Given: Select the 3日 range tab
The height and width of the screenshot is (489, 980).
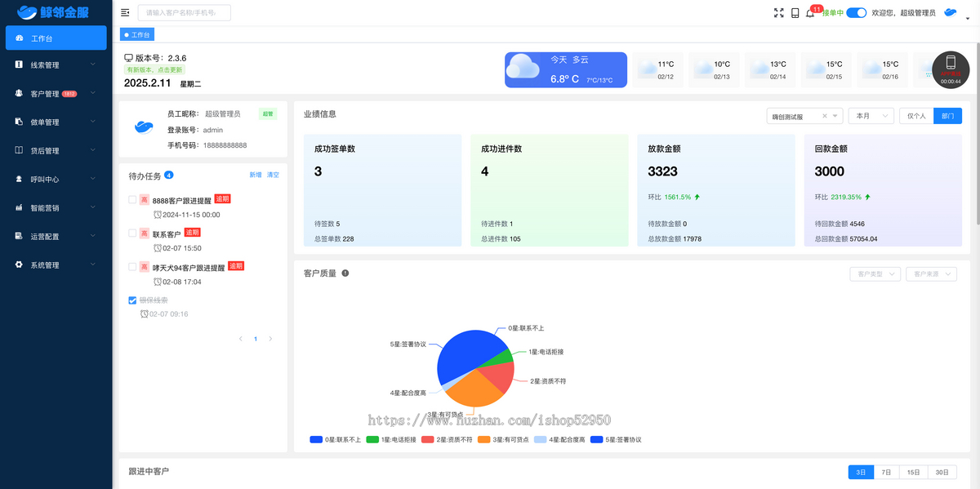Looking at the screenshot, I should tap(861, 472).
